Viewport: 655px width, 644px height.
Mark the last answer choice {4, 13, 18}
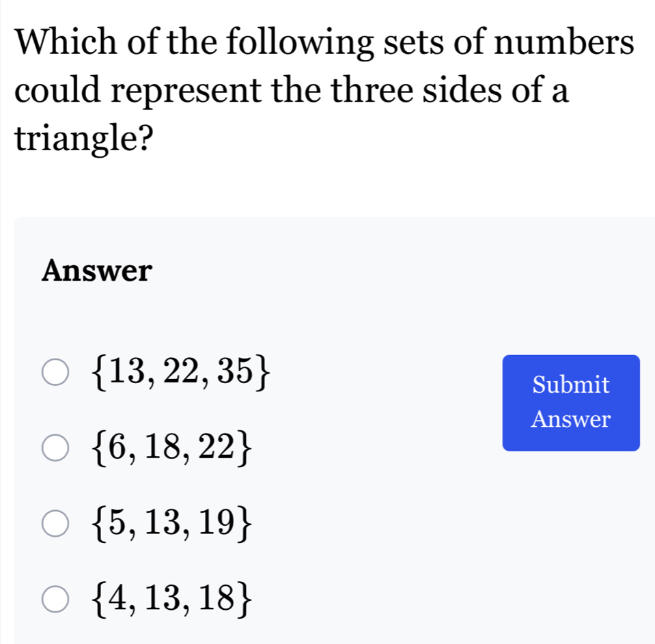(55, 598)
